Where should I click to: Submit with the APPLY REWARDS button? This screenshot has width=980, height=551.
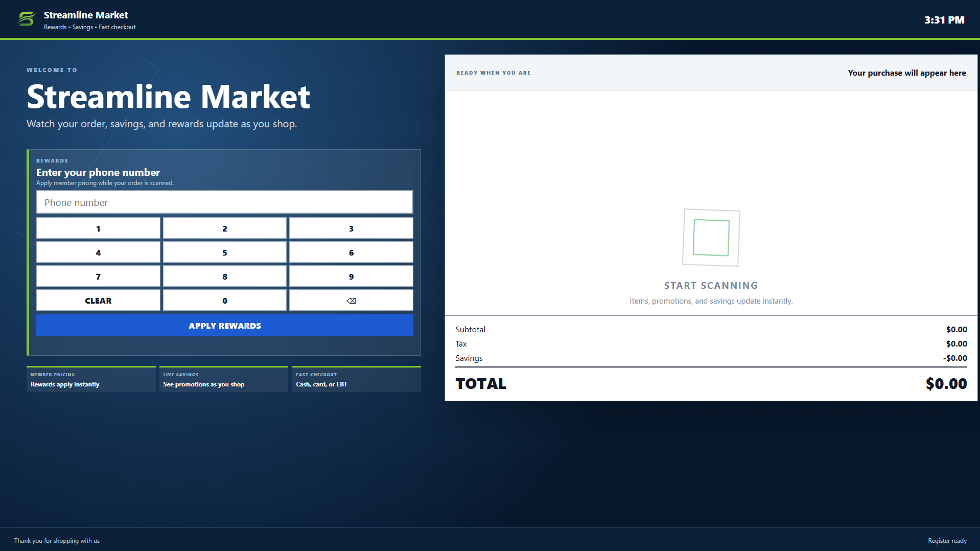[225, 326]
